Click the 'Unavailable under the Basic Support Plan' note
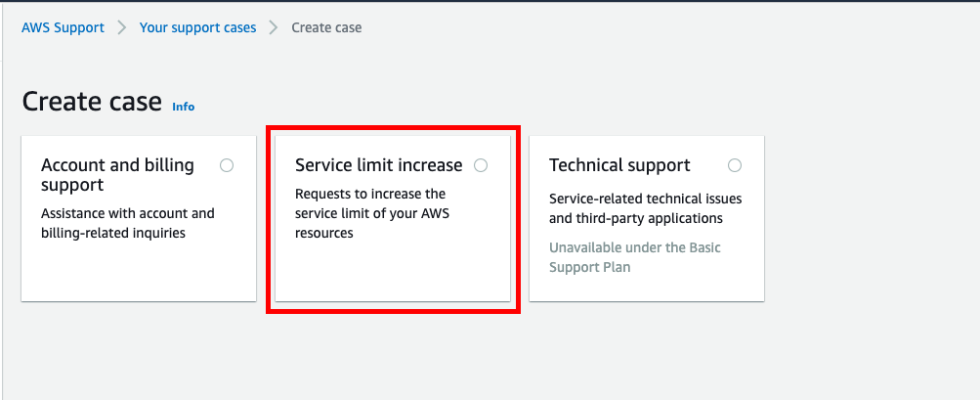Viewport: 980px width, 400px height. coord(635,257)
